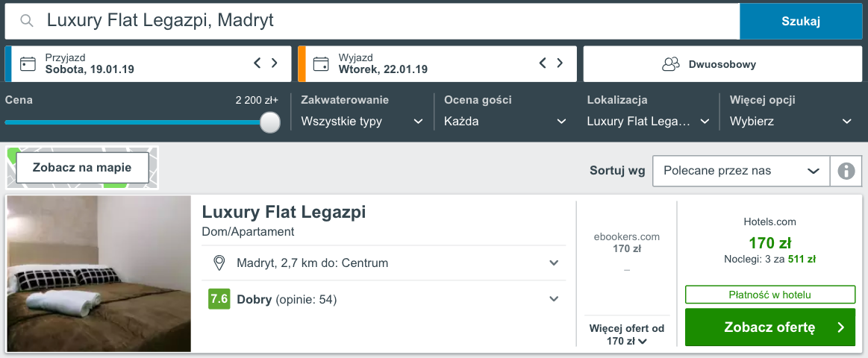Click the guests people icon
868x358 pixels.
pos(671,64)
